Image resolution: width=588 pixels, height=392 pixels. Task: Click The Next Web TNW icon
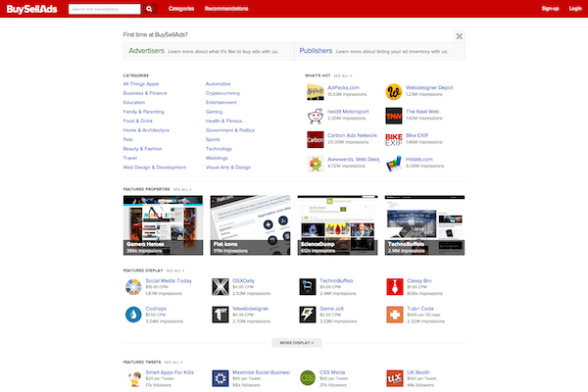tap(394, 116)
